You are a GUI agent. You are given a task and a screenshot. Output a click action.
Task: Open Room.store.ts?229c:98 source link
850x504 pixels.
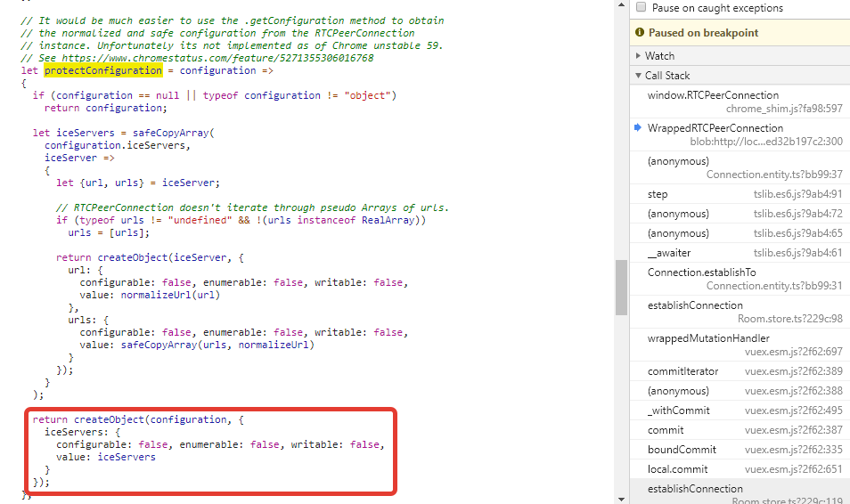[789, 319]
